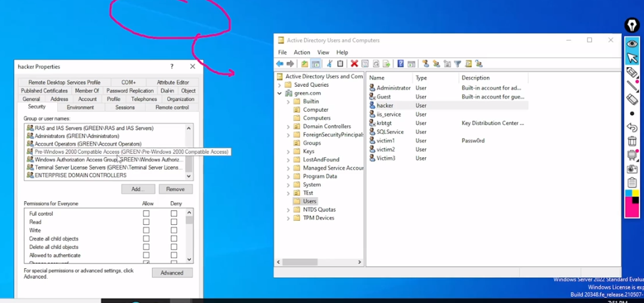Viewport: 644px width, 303px height.
Task: Click the Properties toolbar icon
Action: (x=364, y=64)
